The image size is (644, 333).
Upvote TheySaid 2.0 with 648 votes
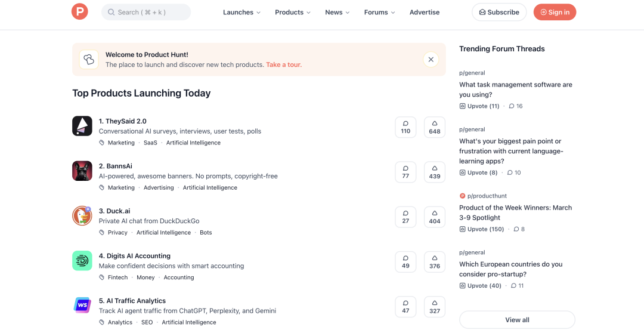pyautogui.click(x=435, y=127)
